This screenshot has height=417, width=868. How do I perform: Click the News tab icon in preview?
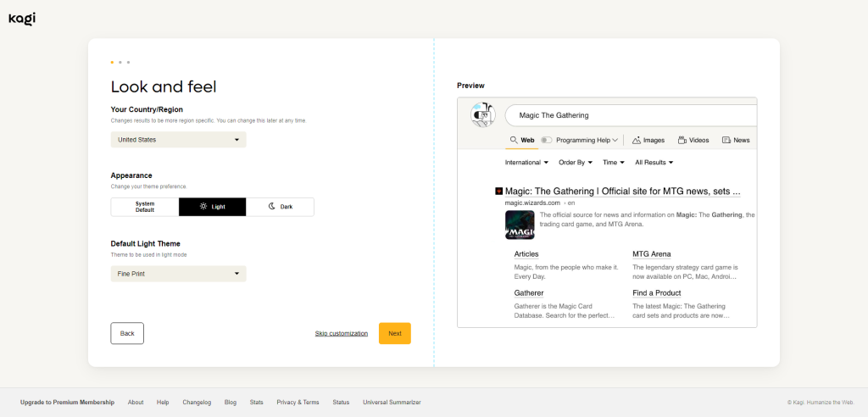[726, 140]
